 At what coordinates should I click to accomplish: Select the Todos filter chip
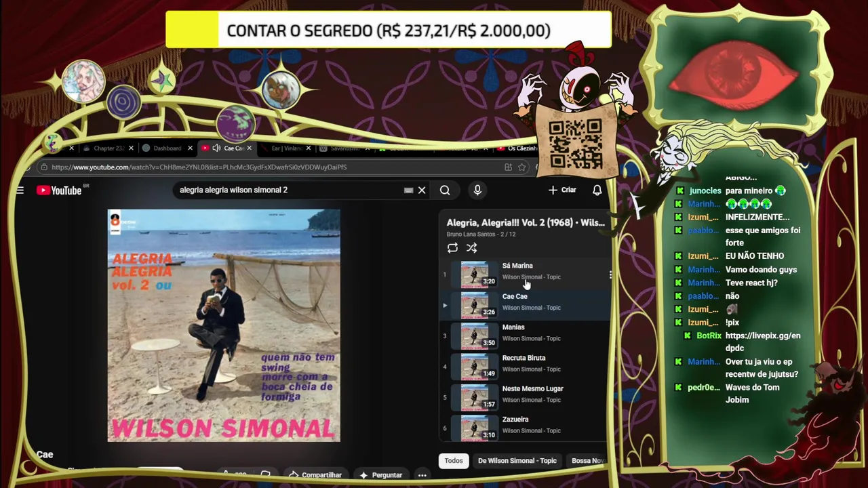[454, 461]
